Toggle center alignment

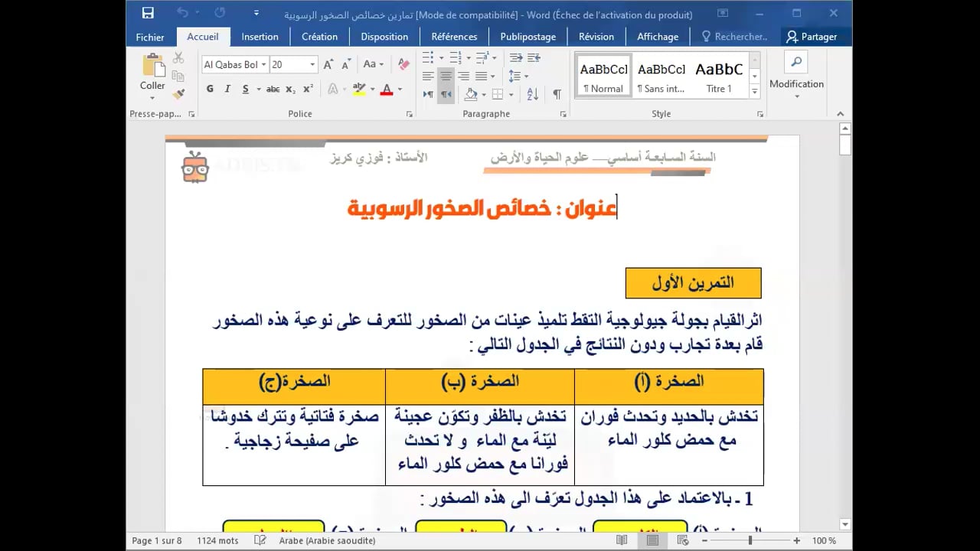pyautogui.click(x=446, y=76)
